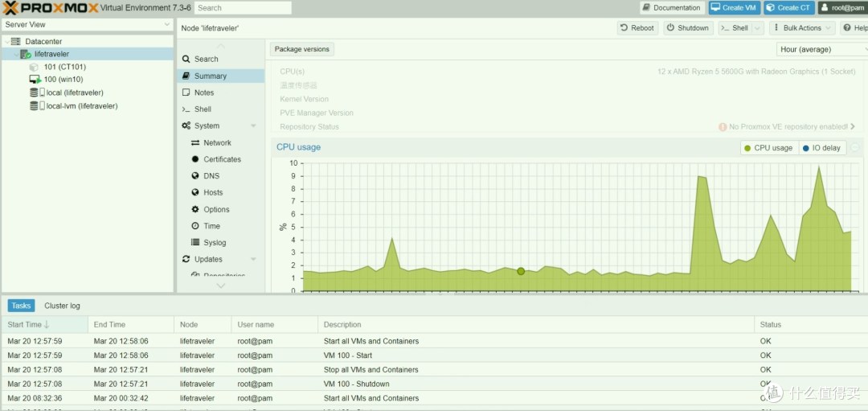Click the Create VM button
The width and height of the screenshot is (868, 411).
pos(734,8)
